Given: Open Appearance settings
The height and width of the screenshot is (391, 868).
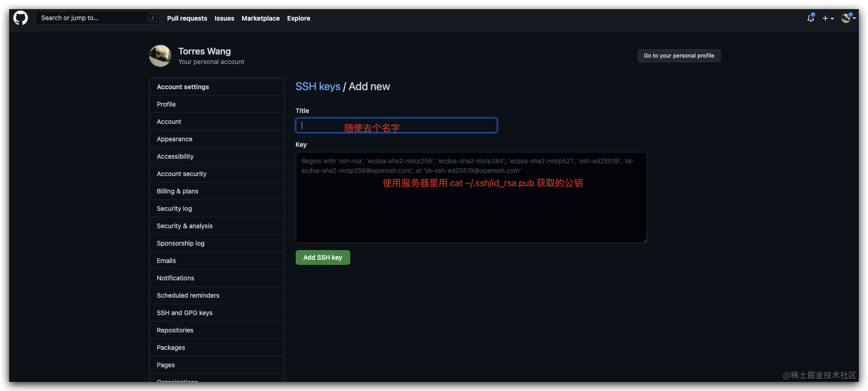Looking at the screenshot, I should pyautogui.click(x=217, y=139).
